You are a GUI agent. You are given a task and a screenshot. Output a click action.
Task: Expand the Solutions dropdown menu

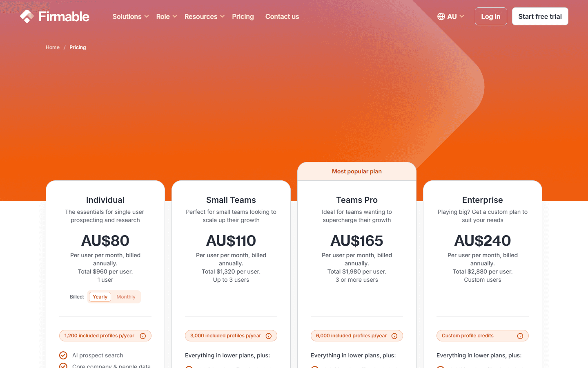click(x=127, y=16)
